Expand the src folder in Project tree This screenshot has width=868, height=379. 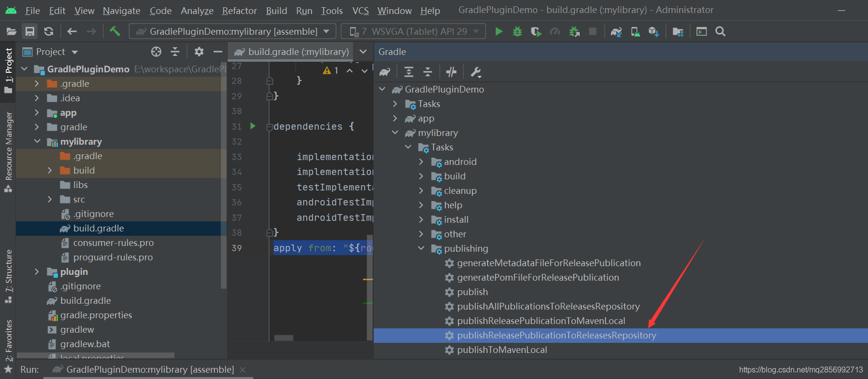[x=50, y=199]
